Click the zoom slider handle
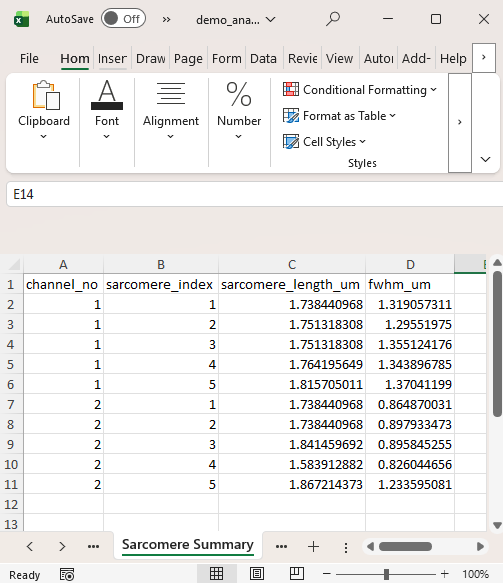Image resolution: width=503 pixels, height=583 pixels. coord(386,574)
